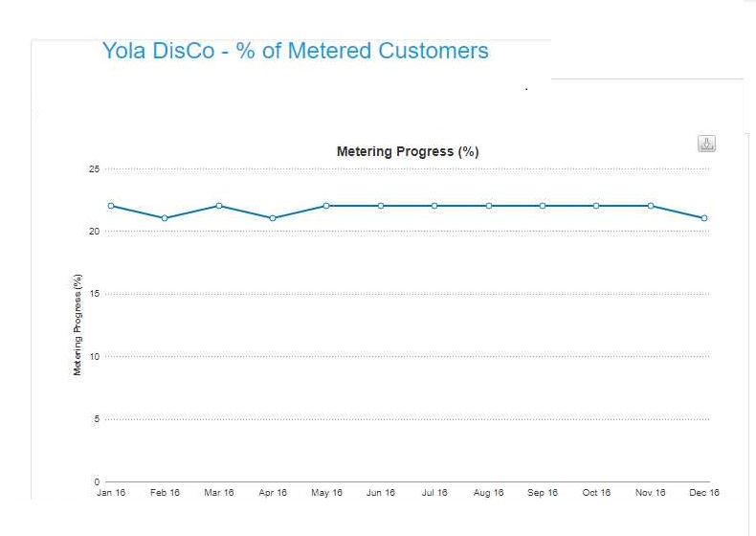Select the Aug 16 line marker
This screenshot has height=536, width=756.
(x=488, y=206)
